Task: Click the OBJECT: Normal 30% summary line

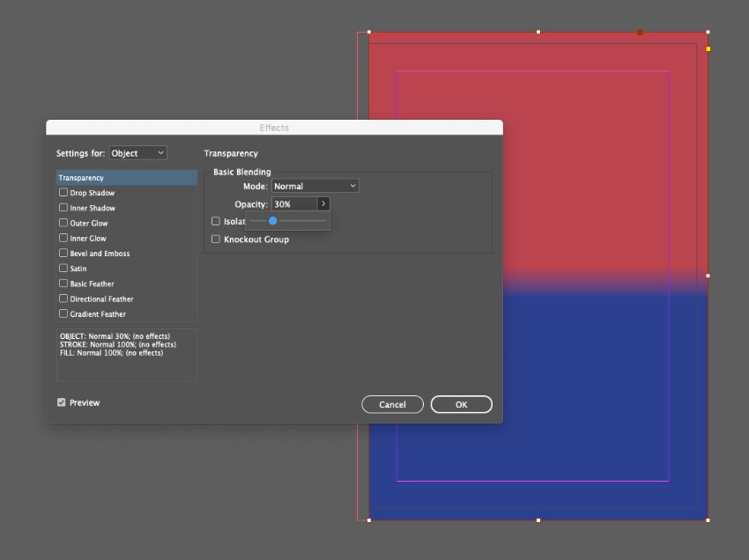Action: pos(115,336)
